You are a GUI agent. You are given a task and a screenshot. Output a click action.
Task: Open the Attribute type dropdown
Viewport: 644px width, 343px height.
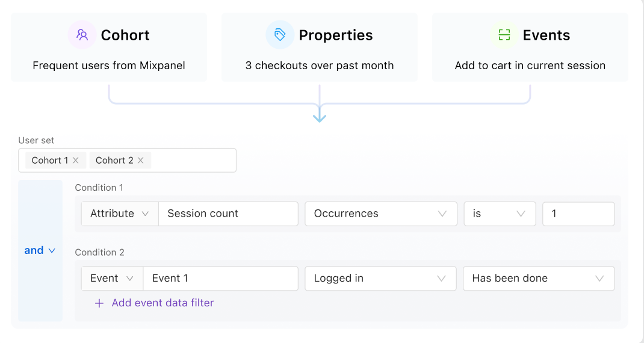point(120,214)
